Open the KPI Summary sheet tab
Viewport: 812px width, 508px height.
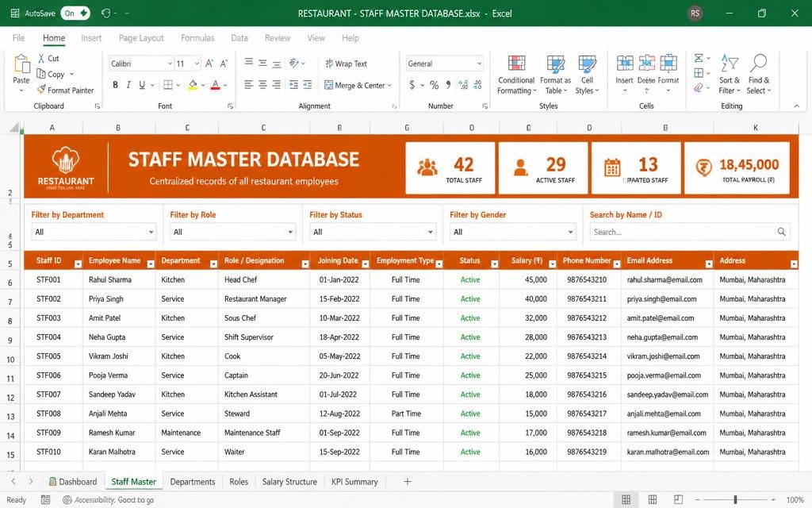coord(354,482)
